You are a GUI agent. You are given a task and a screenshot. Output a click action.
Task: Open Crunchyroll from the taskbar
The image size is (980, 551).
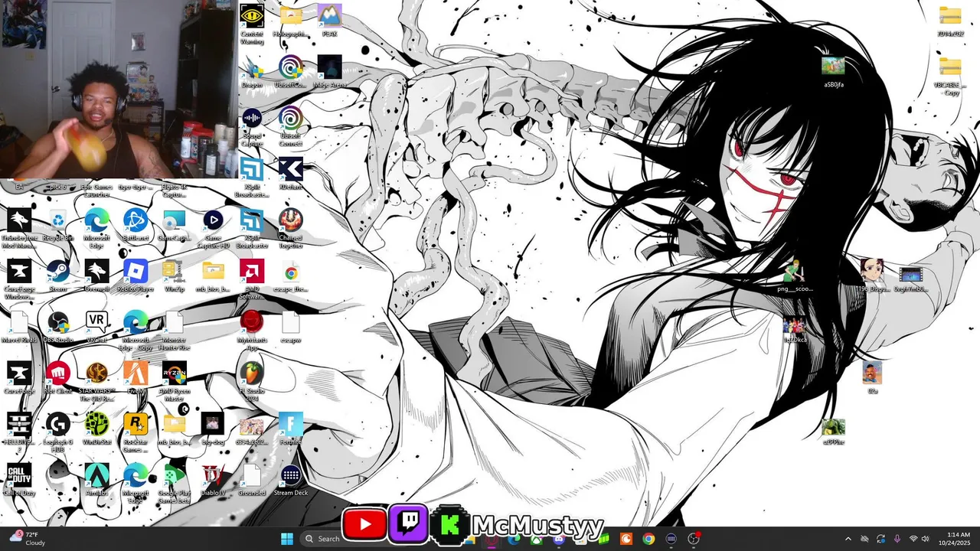point(626,539)
